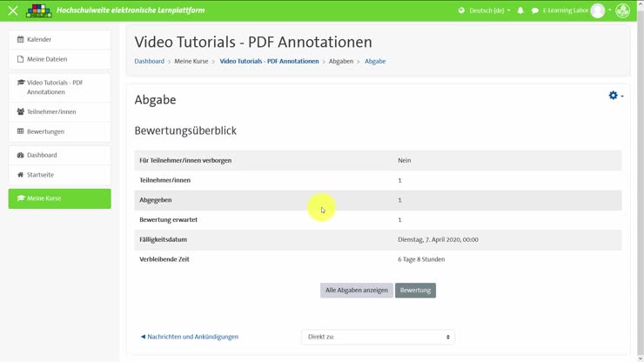This screenshot has width=644, height=362.
Task: Go to Teilnehmer/innen in the sidebar
Action: point(59,111)
